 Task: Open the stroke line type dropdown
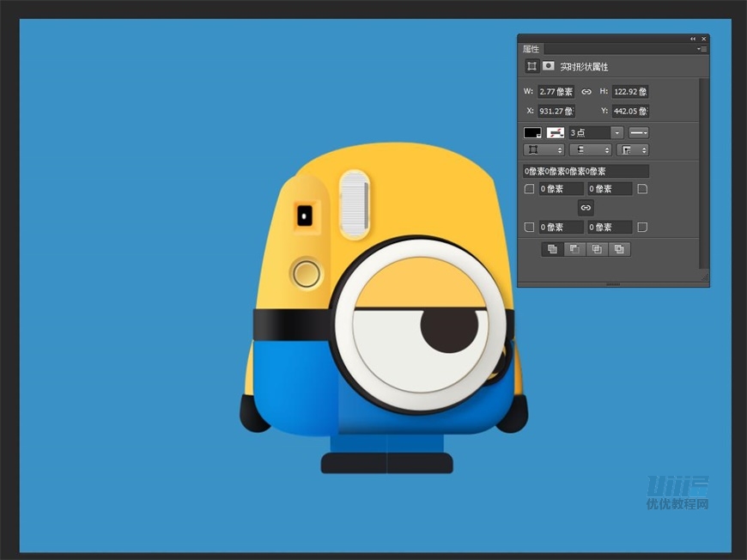pyautogui.click(x=638, y=133)
